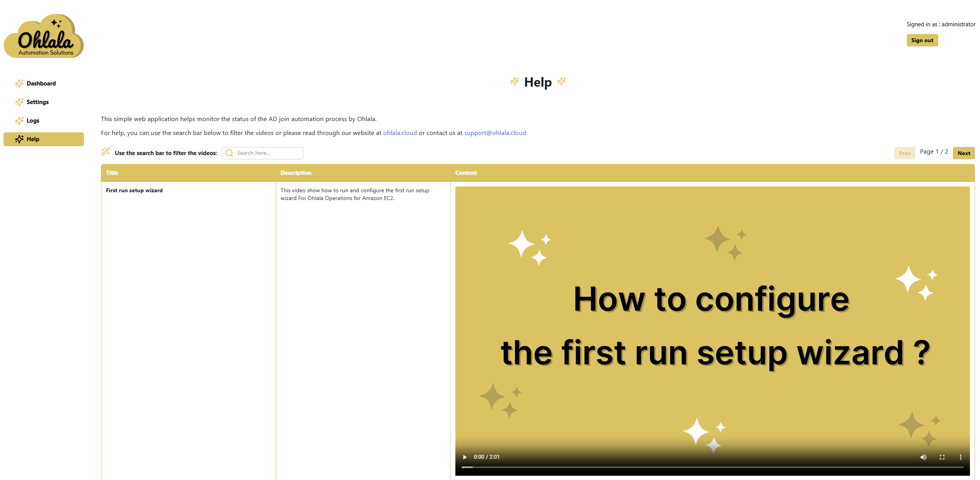The height and width of the screenshot is (480, 980).
Task: Click the video progress bar
Action: point(712,467)
